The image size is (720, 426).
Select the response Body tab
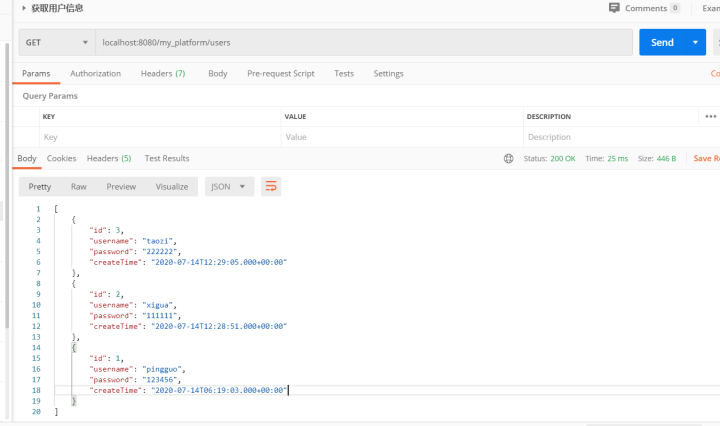coord(27,158)
